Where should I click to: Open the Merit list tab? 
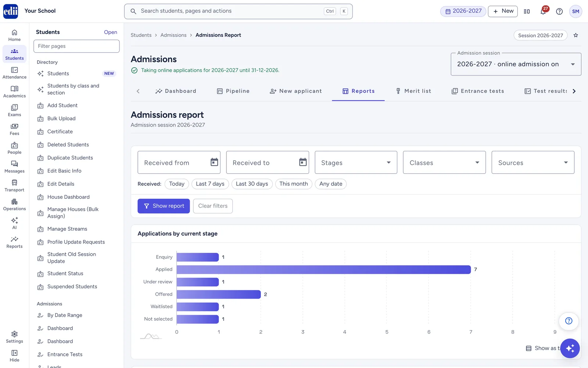point(413,91)
